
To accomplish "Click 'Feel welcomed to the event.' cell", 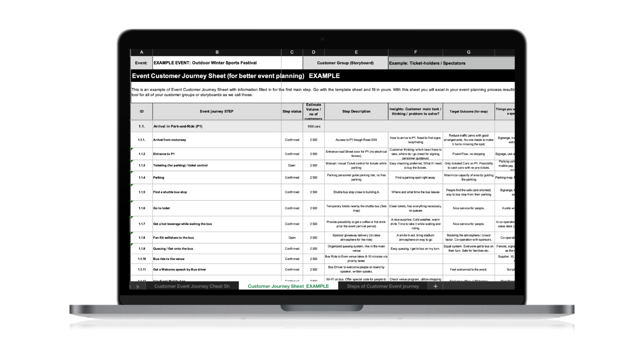I will [469, 269].
